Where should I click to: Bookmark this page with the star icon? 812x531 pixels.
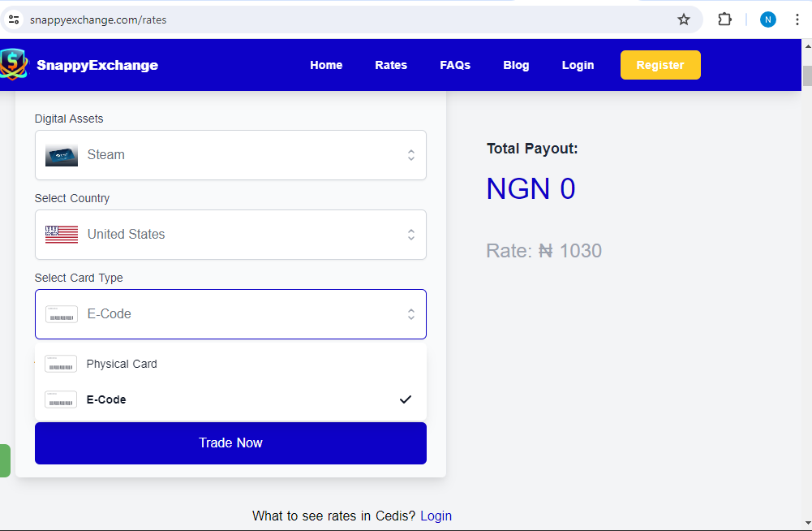[684, 19]
